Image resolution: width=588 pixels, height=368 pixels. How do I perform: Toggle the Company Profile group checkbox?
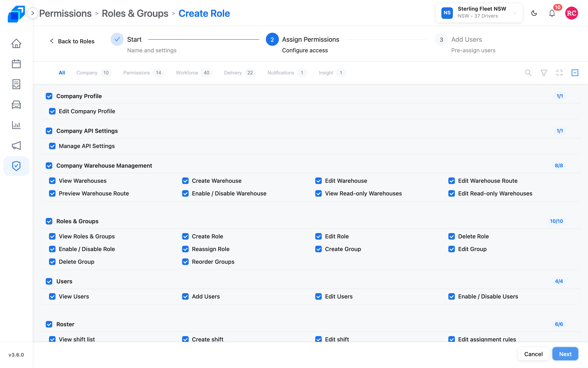(49, 96)
